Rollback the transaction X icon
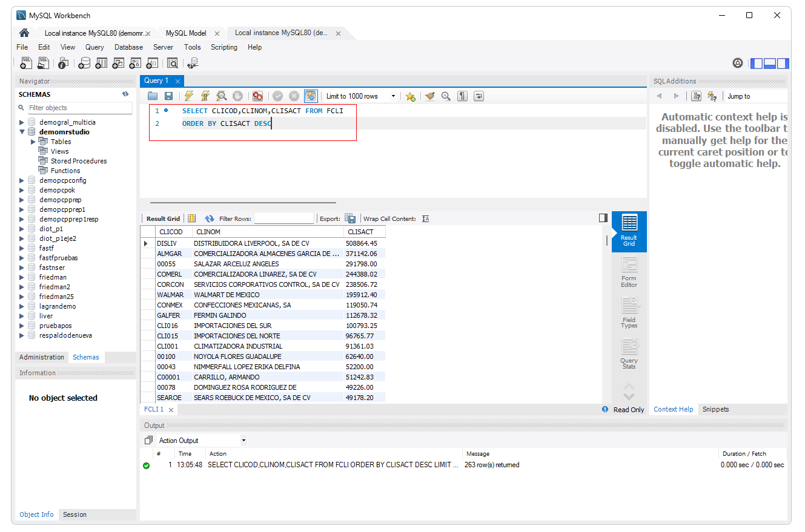The width and height of the screenshot is (805, 532). pyautogui.click(x=294, y=96)
